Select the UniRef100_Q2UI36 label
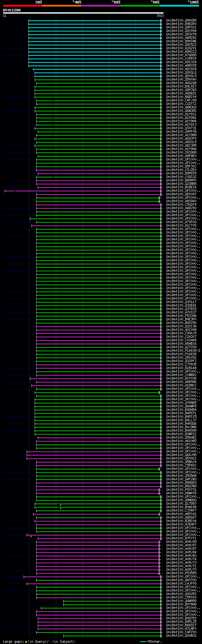Image resolution: width=202 pixels, height=644 pixels. tap(181, 326)
